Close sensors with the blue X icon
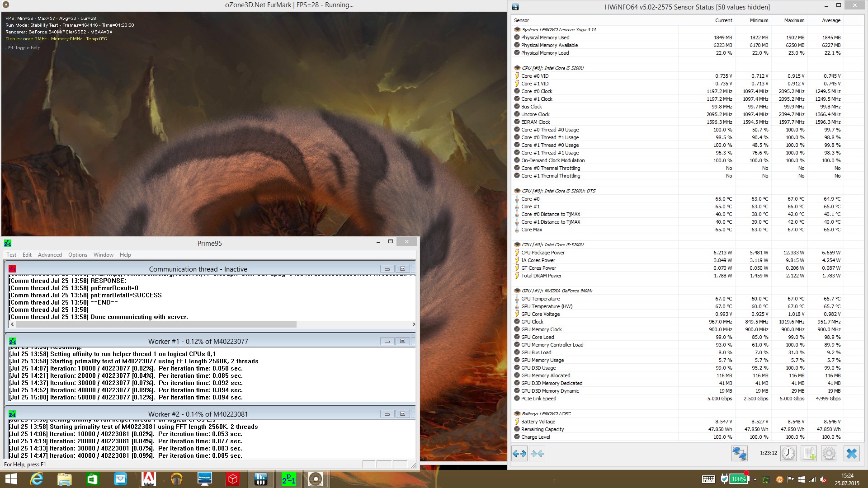The height and width of the screenshot is (488, 868). click(851, 454)
